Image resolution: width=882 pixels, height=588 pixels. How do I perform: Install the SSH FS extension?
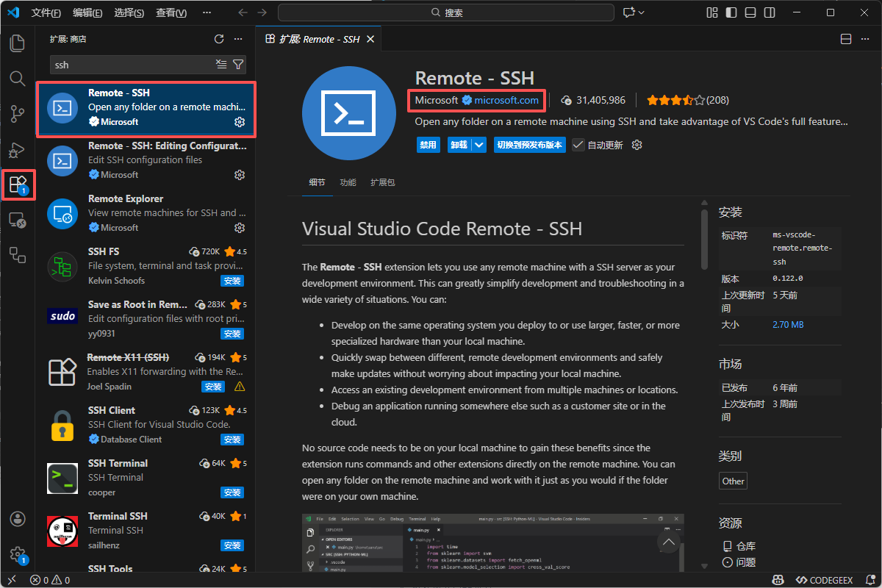pos(232,281)
